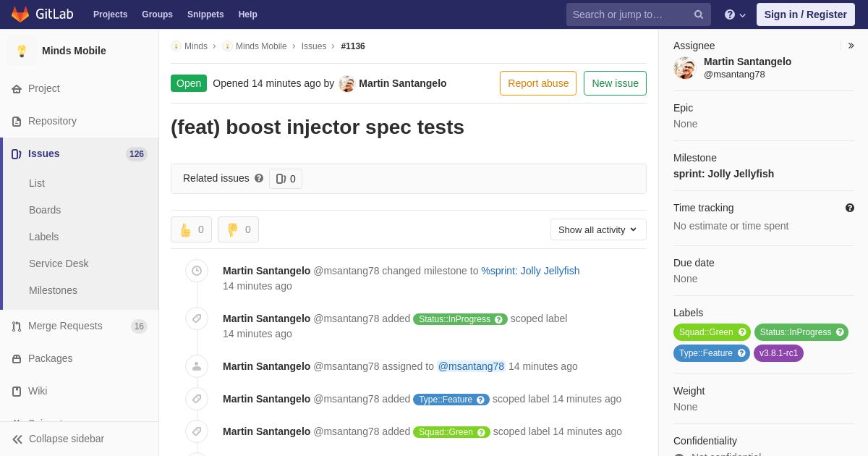
Task: Open the Groups menu in navbar
Action: [x=157, y=14]
